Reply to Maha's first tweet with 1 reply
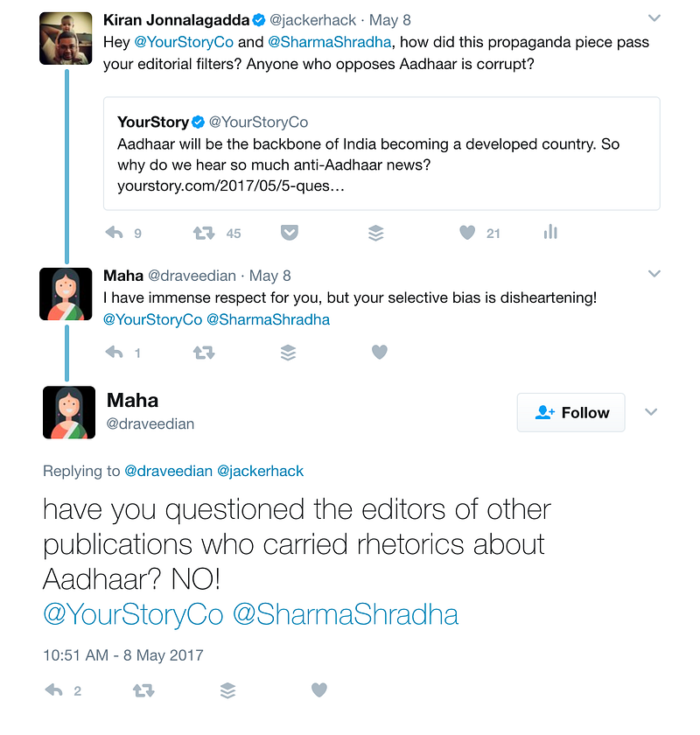The image size is (700, 735). (x=114, y=352)
